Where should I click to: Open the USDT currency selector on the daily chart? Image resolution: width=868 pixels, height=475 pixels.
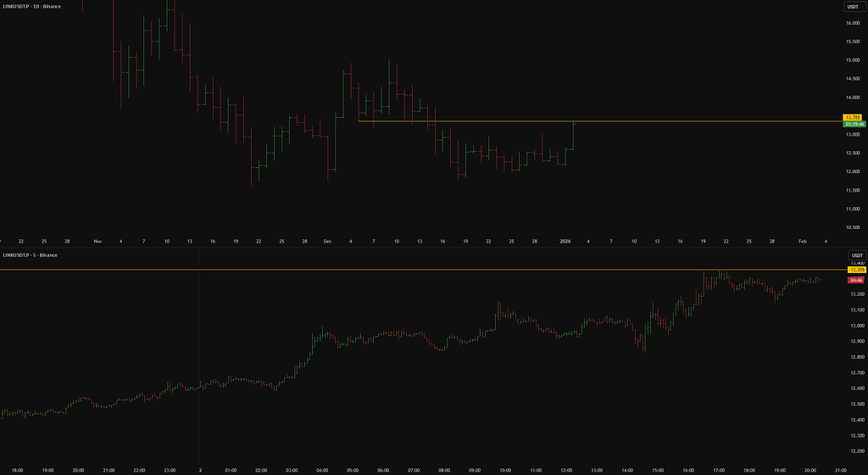click(852, 6)
